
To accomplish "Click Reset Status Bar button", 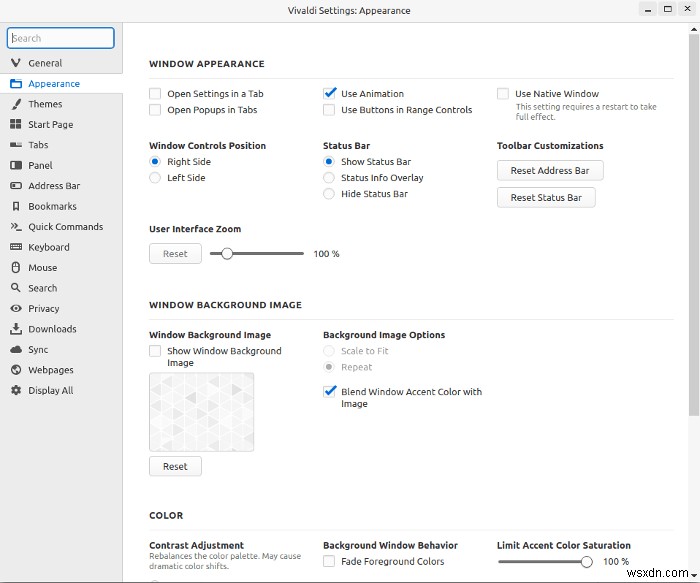I will pyautogui.click(x=546, y=197).
